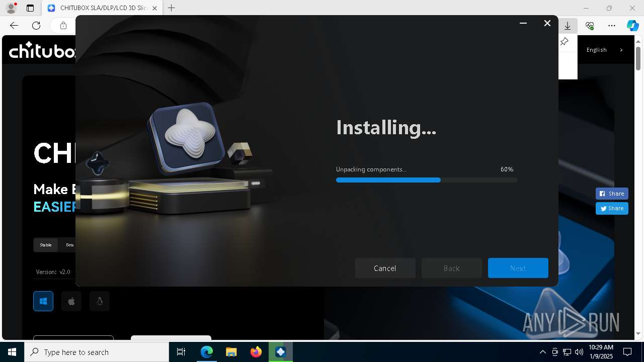644x362 pixels.
Task: Click the chitubox logo on webpage
Action: (x=42, y=50)
